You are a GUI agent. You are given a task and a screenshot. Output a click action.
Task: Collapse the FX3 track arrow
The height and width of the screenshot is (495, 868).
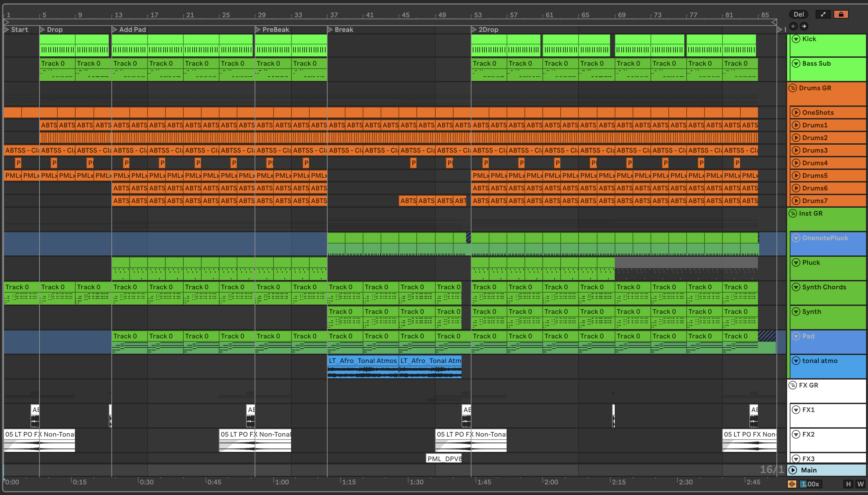pyautogui.click(x=796, y=459)
